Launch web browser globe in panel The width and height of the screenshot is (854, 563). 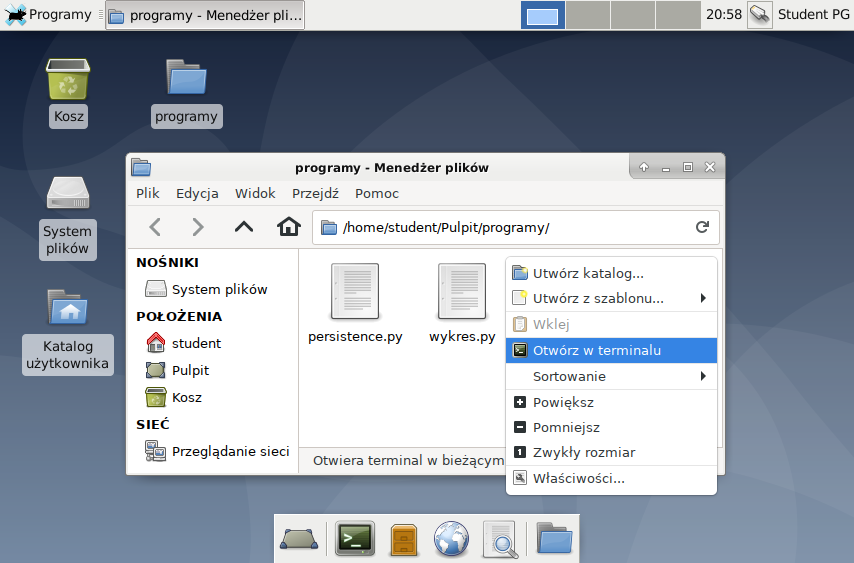[451, 538]
